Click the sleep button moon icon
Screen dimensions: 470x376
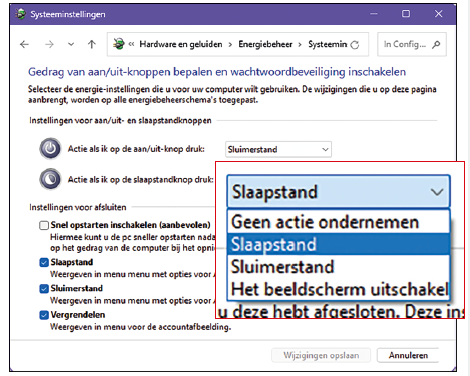(50, 179)
